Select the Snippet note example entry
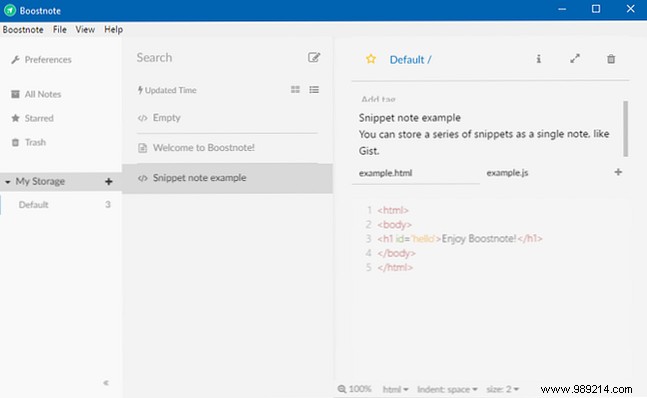Screen dimensions: 647x398 click(x=227, y=178)
